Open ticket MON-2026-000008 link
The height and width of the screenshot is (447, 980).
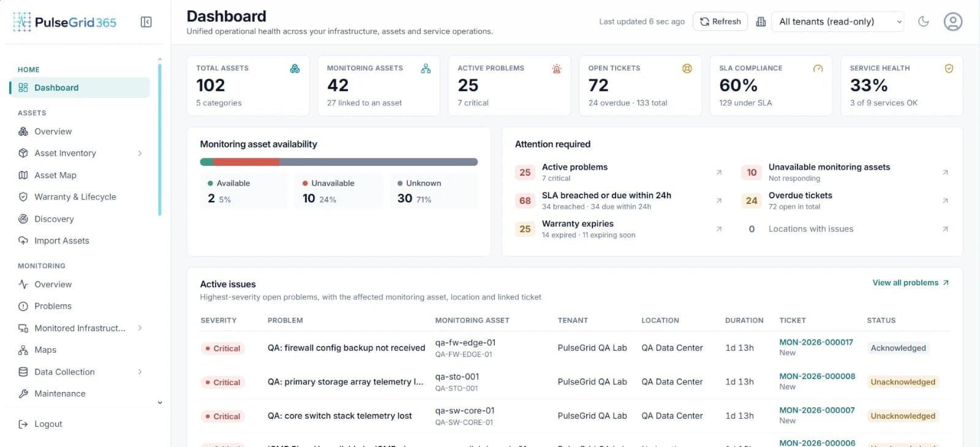pos(817,376)
